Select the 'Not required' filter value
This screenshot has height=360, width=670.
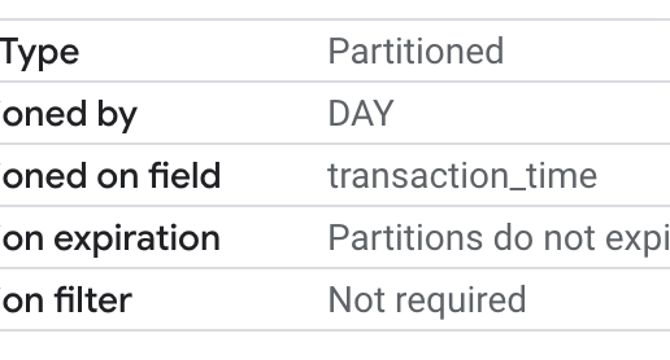click(427, 301)
